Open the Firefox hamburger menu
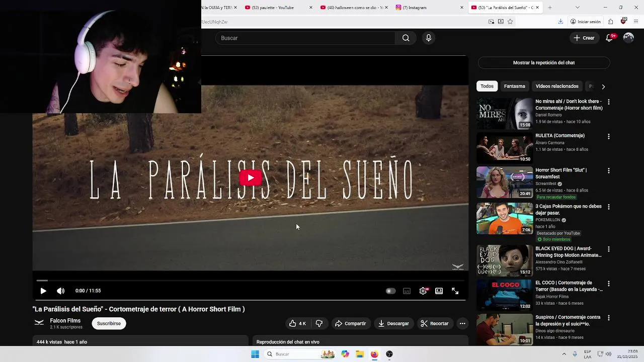Viewport: 644px width, 362px height. point(636,22)
